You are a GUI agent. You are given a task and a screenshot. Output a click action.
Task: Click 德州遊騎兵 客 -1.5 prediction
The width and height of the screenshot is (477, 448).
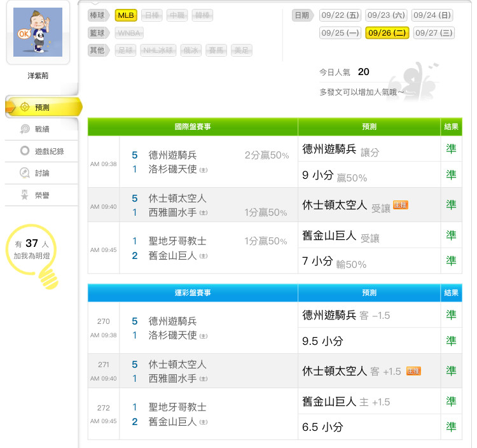[346, 315]
